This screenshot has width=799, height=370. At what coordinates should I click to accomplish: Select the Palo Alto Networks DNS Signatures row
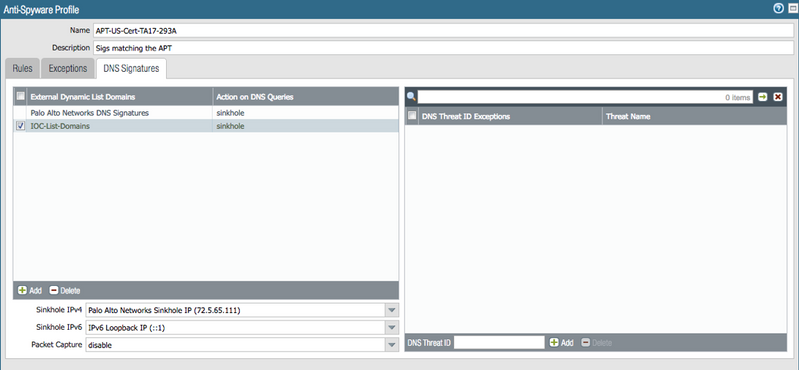click(x=206, y=113)
